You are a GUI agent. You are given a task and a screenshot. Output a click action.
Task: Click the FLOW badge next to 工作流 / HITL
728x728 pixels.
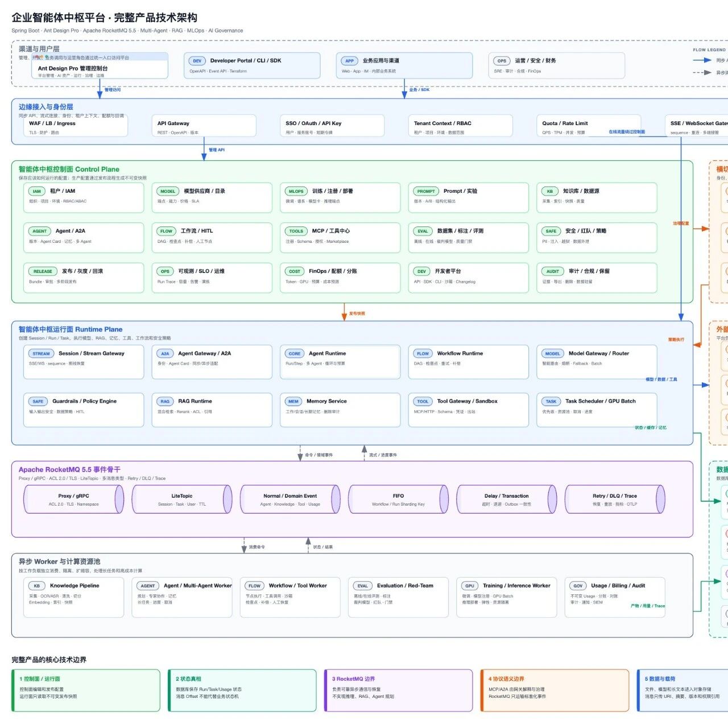click(166, 231)
